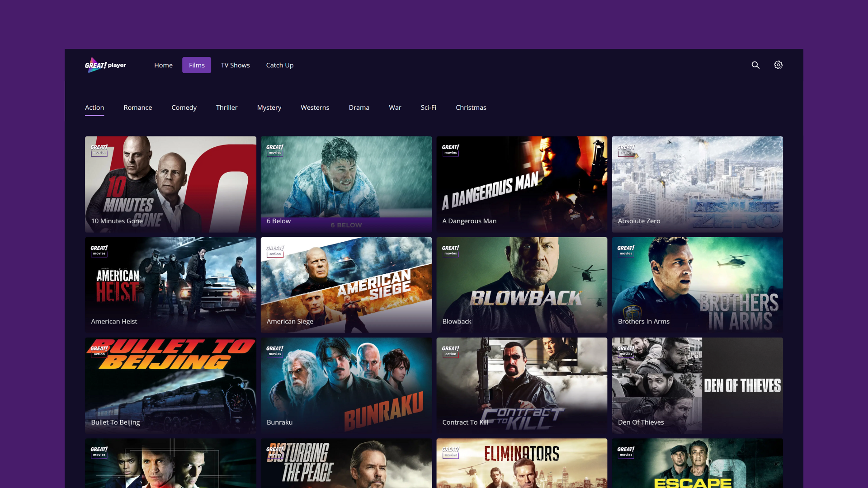
Task: Choose the Romance genre
Action: (x=138, y=108)
